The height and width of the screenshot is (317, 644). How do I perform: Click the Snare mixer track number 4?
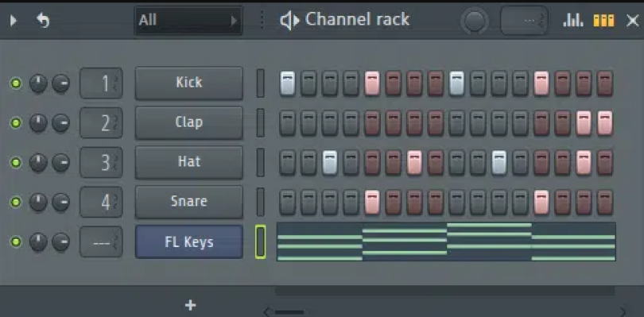click(101, 202)
